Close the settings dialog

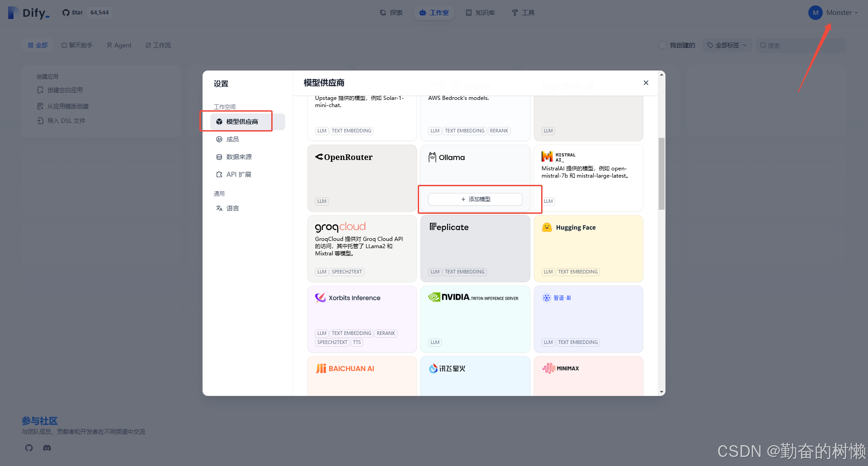646,83
